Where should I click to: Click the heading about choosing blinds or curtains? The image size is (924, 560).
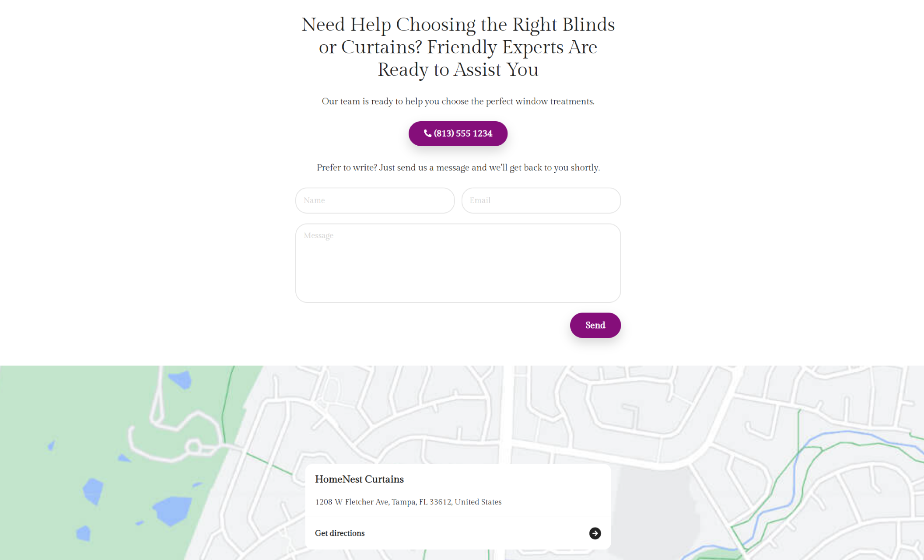tap(458, 47)
